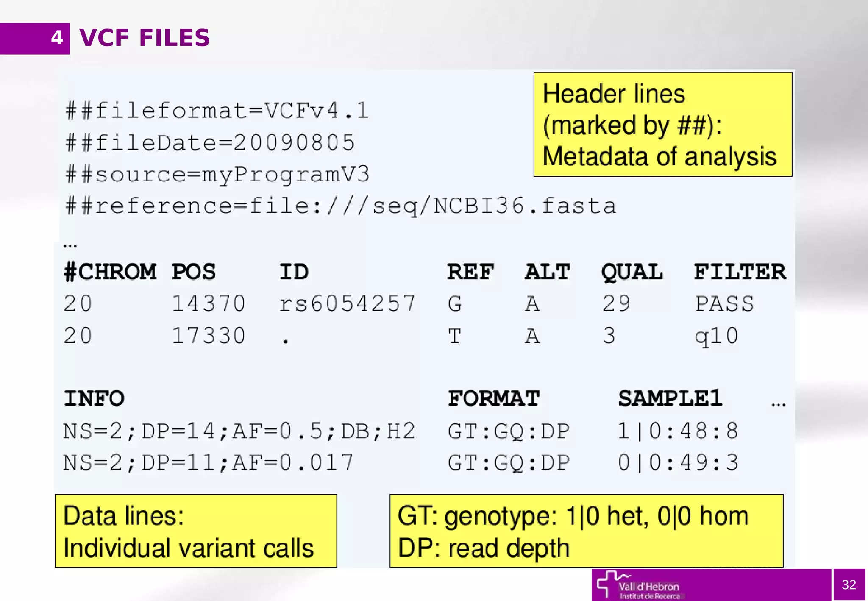Click the FILTER column header
The height and width of the screenshot is (601, 868).
tap(740, 272)
